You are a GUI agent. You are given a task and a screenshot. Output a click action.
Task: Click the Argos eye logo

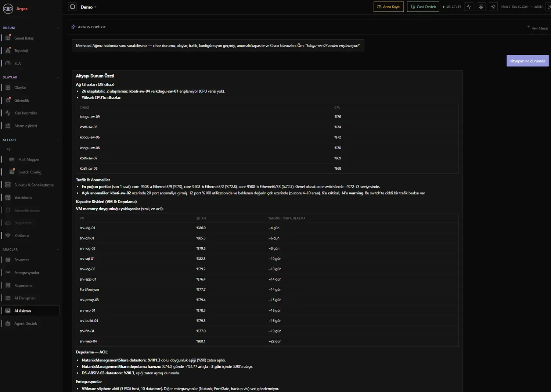coord(8,8)
